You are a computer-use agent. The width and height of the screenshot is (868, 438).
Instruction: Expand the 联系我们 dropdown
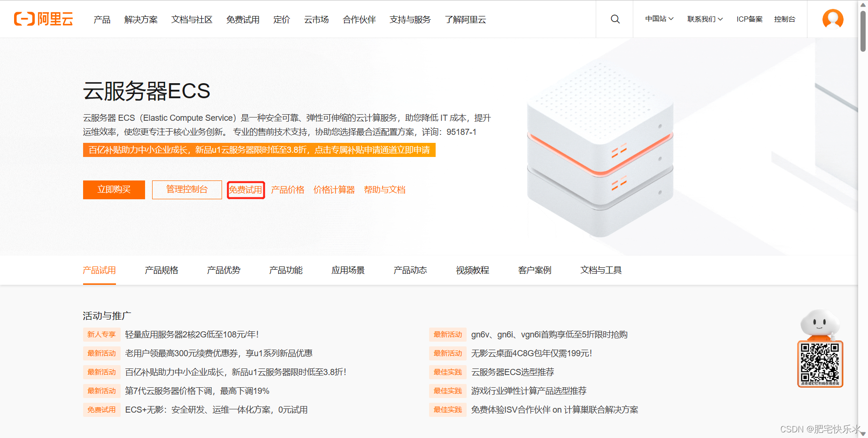pos(705,19)
